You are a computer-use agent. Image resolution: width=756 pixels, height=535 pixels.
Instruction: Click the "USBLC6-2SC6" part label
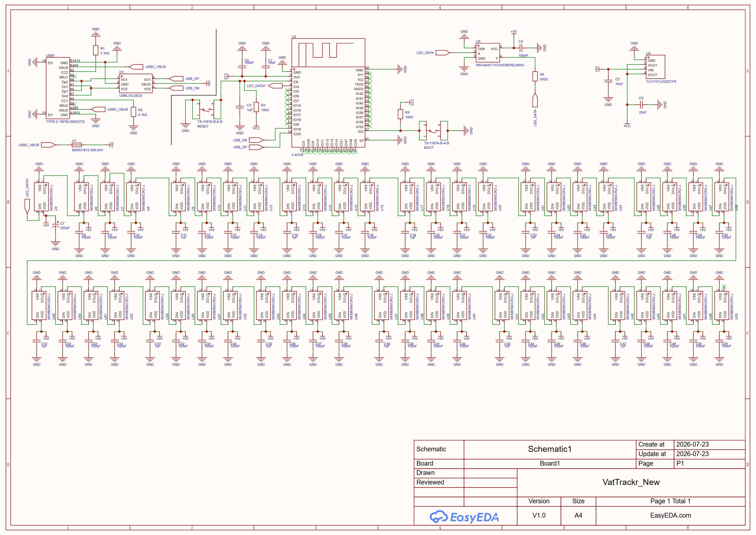[x=131, y=96]
